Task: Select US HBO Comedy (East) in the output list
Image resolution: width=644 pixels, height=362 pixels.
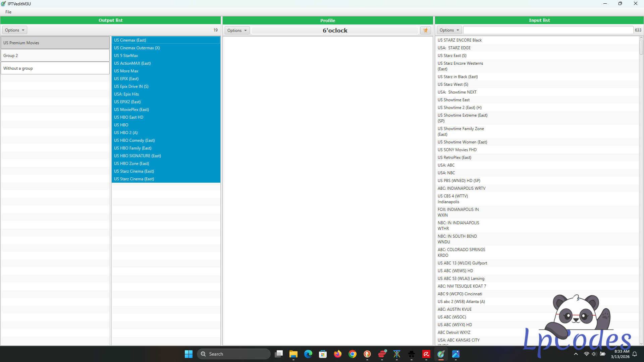Action: [134, 140]
